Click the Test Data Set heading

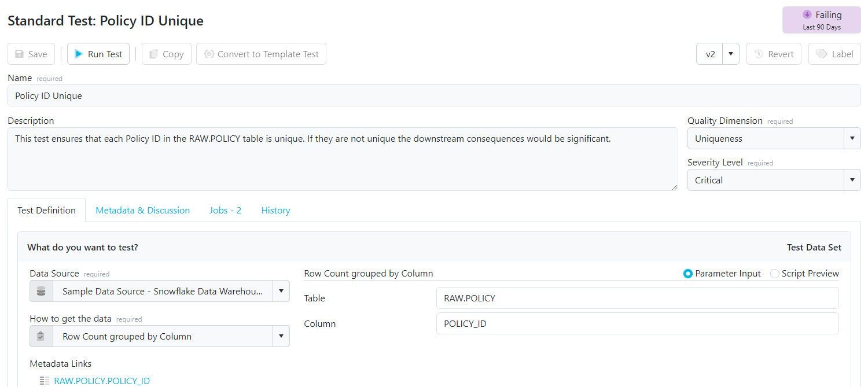tap(814, 248)
